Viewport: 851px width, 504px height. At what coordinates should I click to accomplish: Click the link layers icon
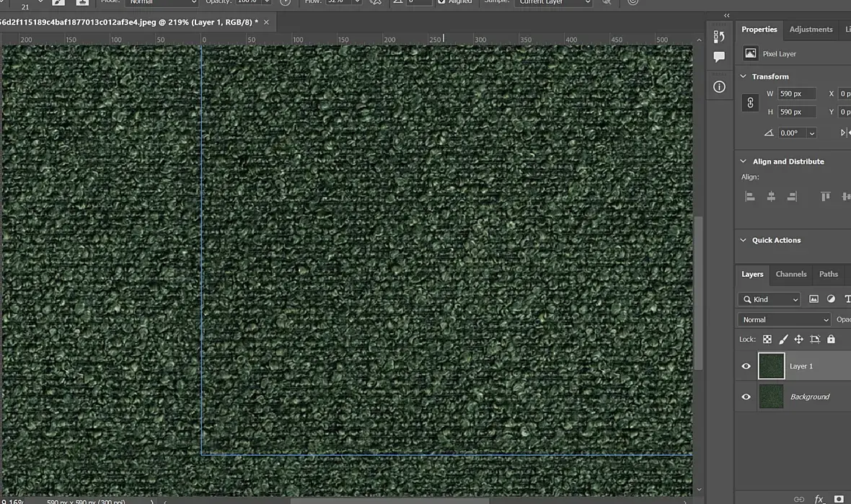[x=799, y=499]
